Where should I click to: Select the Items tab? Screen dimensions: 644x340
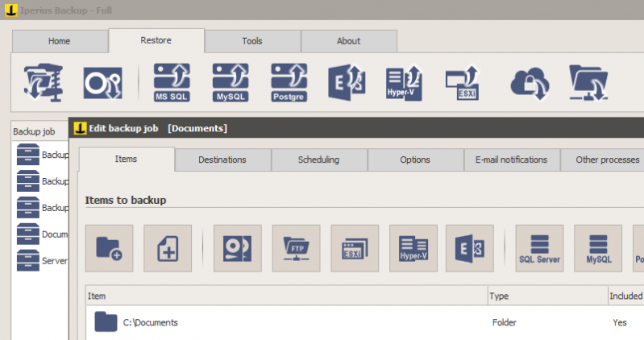pyautogui.click(x=126, y=159)
